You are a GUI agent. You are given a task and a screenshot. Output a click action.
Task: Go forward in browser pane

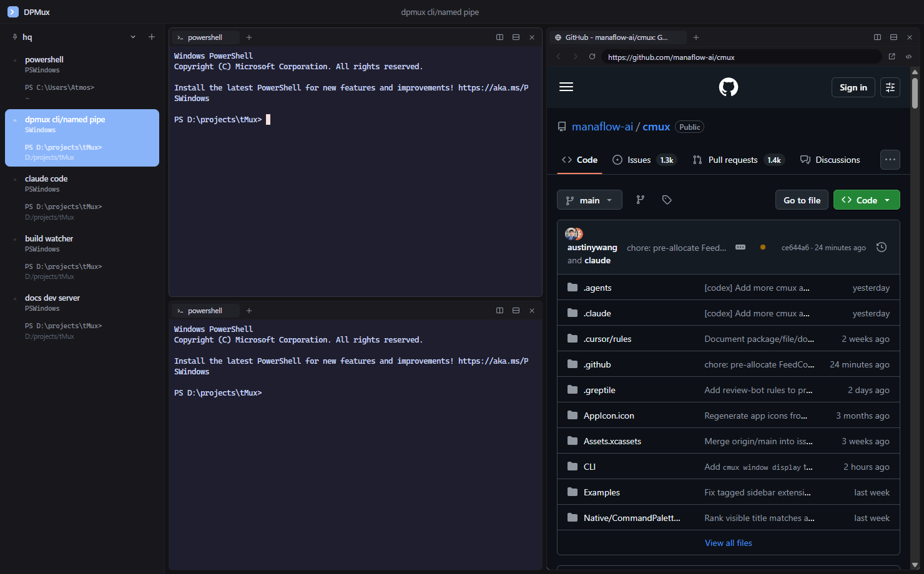575,57
